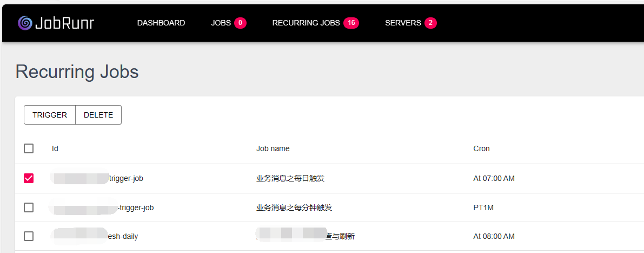
Task: Click the Servers badge showing 2
Action: tap(430, 23)
